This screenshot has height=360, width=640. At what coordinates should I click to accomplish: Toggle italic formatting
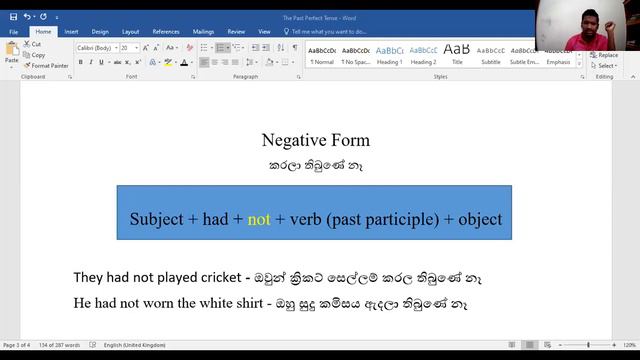91,62
